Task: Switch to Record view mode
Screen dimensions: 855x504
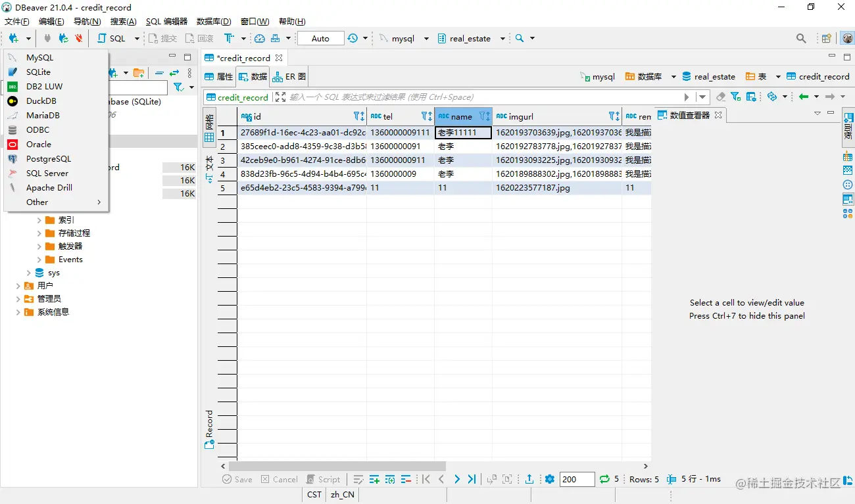Action: [x=208, y=430]
